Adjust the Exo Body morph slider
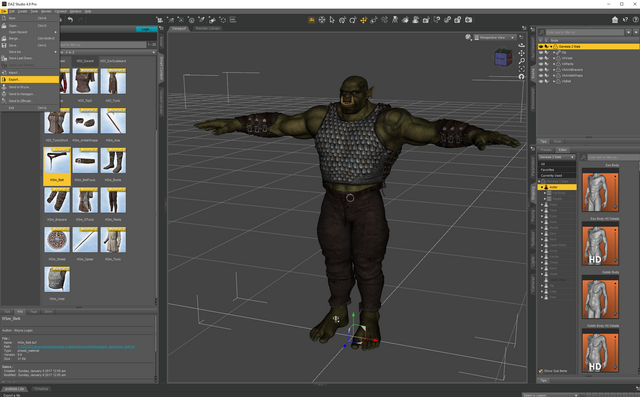Screen dimensions: 640x397 616,192
